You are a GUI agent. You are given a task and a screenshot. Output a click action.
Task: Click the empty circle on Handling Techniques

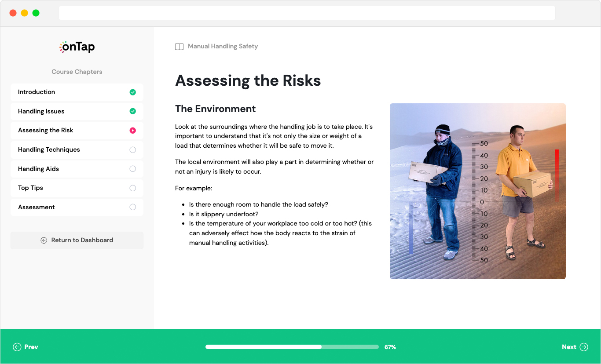[132, 150]
